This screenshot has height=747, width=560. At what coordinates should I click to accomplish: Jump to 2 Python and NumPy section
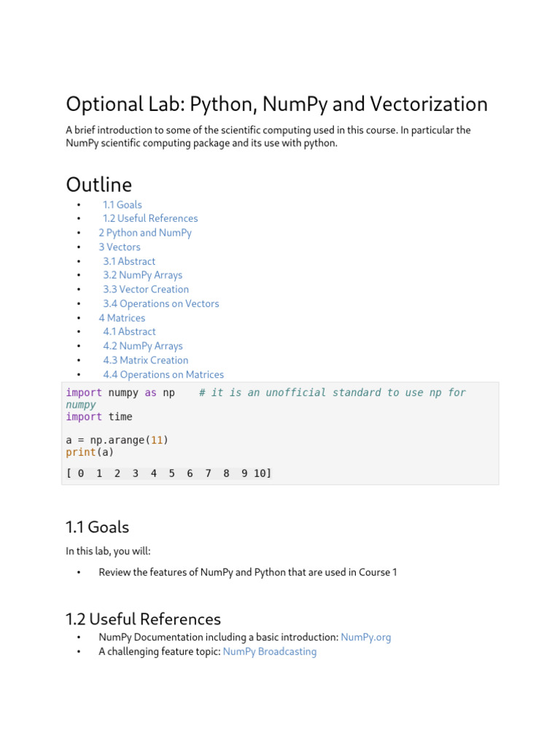[x=145, y=233]
